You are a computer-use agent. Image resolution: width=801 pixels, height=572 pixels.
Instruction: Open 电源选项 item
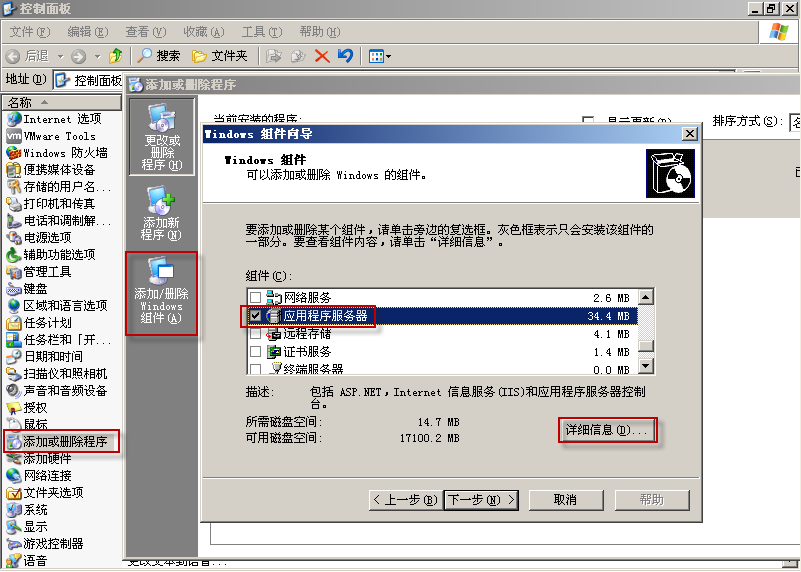click(x=39, y=237)
